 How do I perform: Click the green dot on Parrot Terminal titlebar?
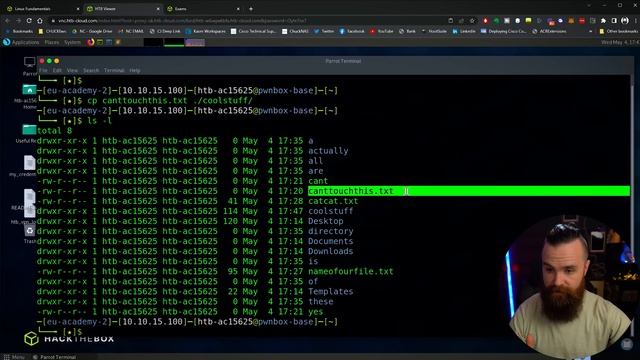[49, 61]
